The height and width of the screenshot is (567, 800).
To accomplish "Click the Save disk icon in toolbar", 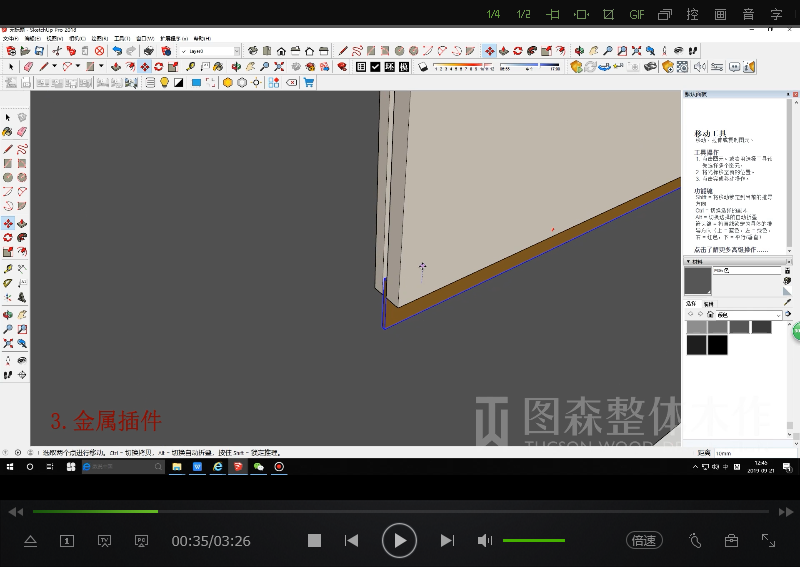I will click(x=41, y=51).
